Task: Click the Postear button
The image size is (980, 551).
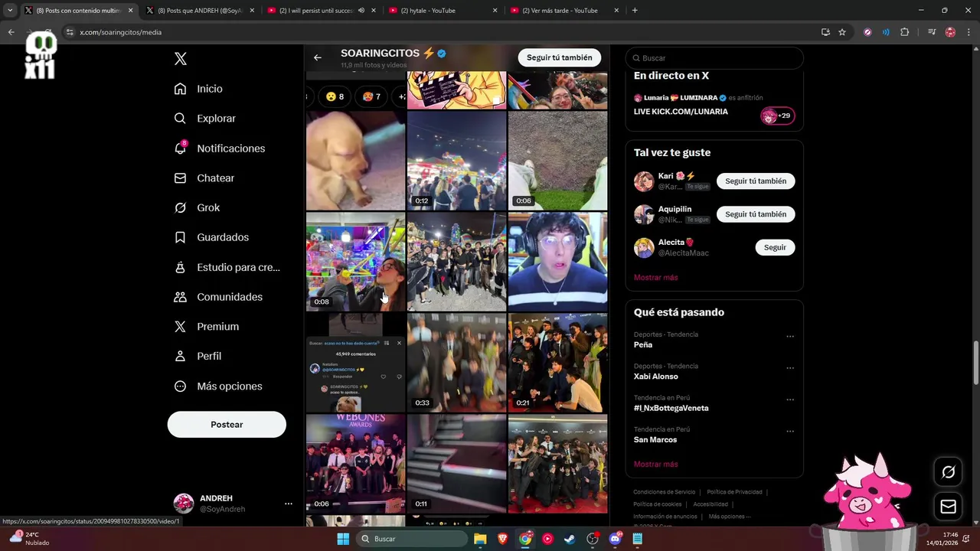Action: pos(227,425)
